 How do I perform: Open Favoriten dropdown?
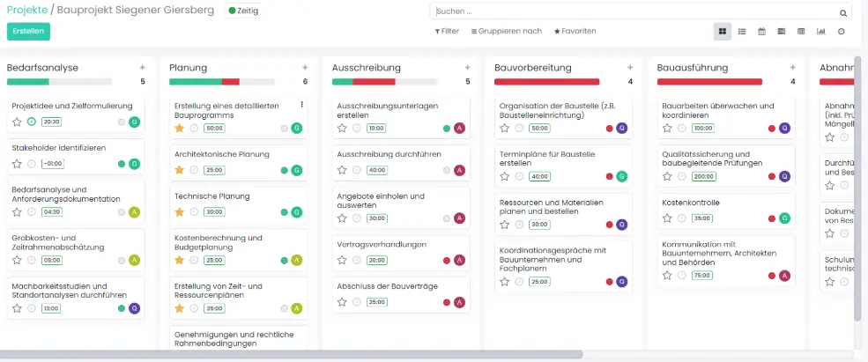575,32
